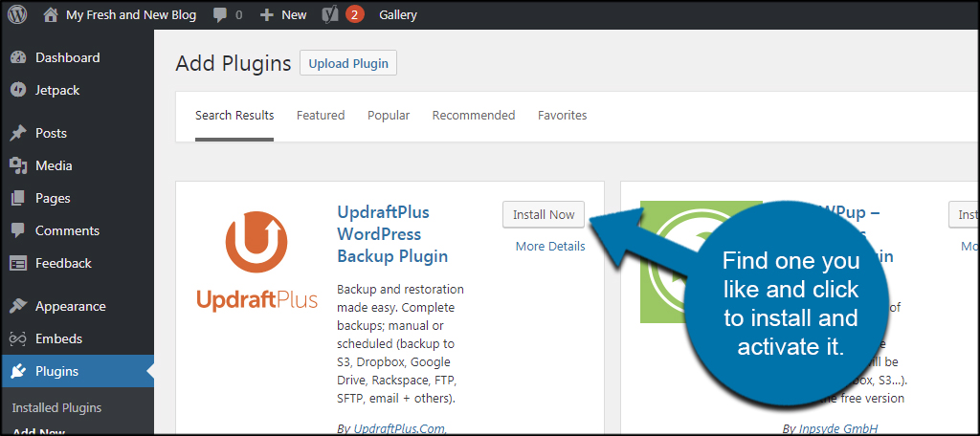Open Pages in the sidebar

[x=53, y=198]
